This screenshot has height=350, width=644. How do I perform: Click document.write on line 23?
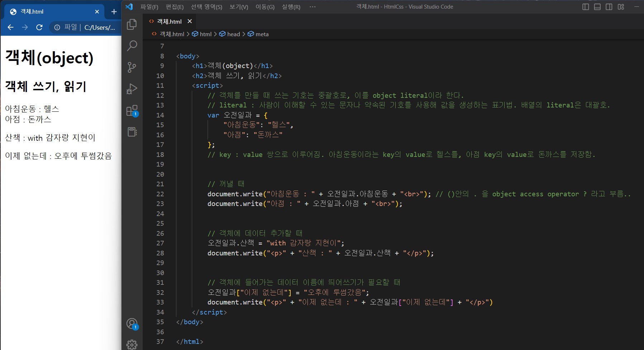tap(235, 203)
